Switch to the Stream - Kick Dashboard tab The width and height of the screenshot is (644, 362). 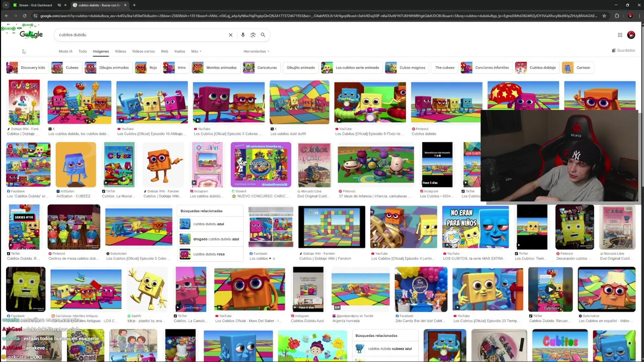click(35, 5)
